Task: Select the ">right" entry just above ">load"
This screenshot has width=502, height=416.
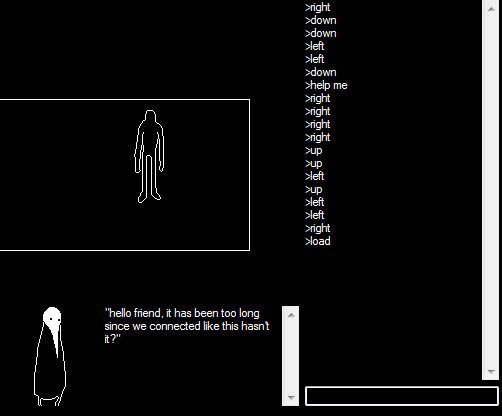Action: point(318,228)
